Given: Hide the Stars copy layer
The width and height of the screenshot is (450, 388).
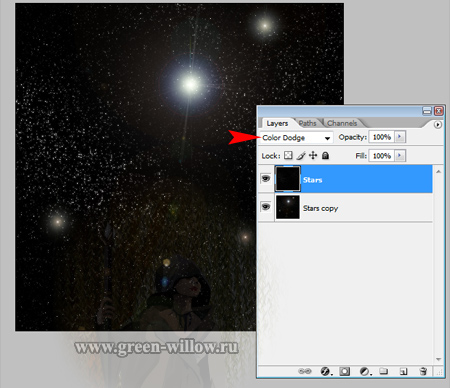Looking at the screenshot, I should coord(266,207).
